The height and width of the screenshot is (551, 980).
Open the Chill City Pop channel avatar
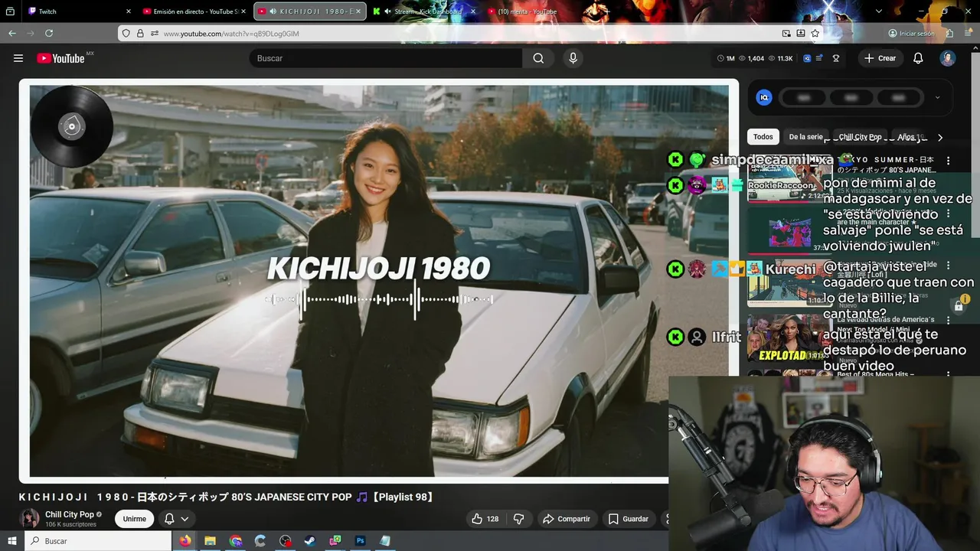point(29,518)
